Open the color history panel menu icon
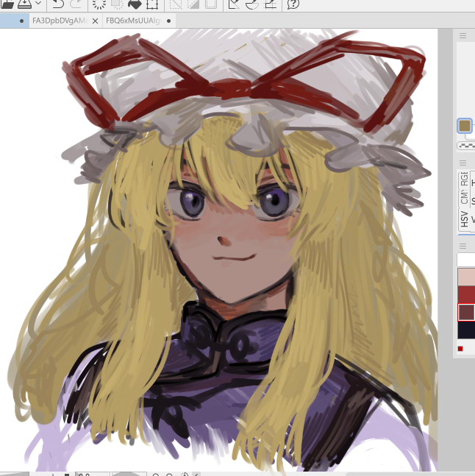The width and height of the screenshot is (475, 476). coord(463,246)
